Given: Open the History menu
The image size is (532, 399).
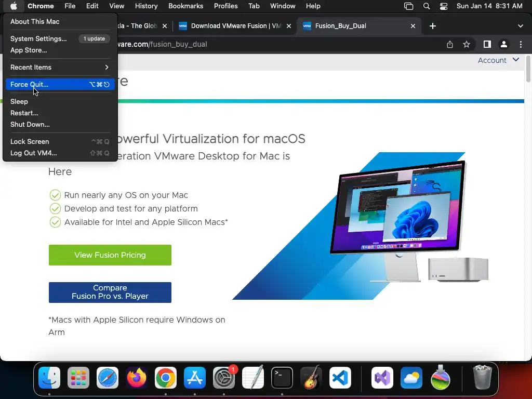Looking at the screenshot, I should tap(146, 6).
